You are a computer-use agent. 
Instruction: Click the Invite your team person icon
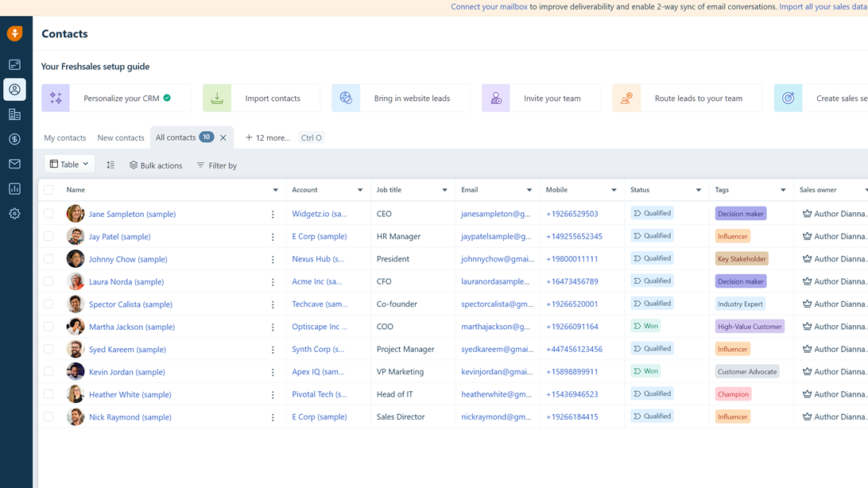496,98
